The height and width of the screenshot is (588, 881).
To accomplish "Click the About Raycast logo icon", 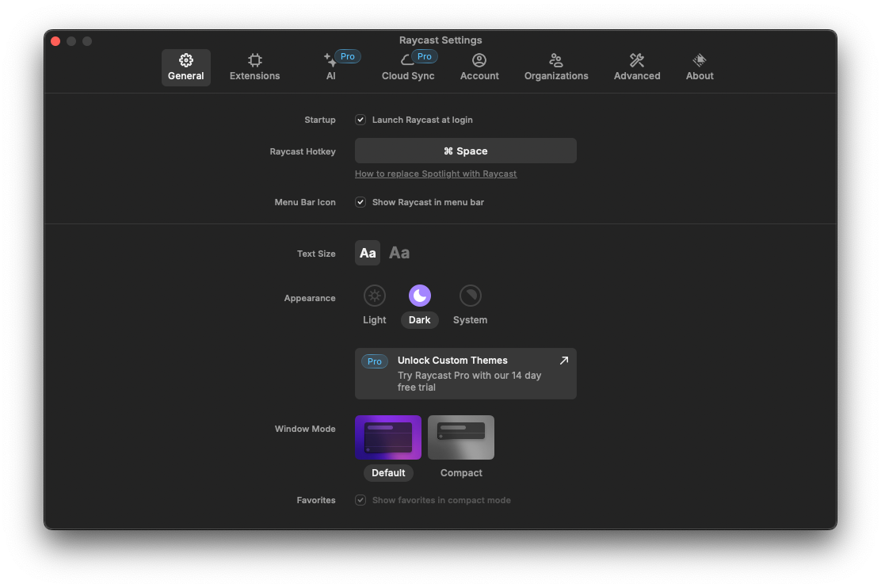I will coord(700,60).
